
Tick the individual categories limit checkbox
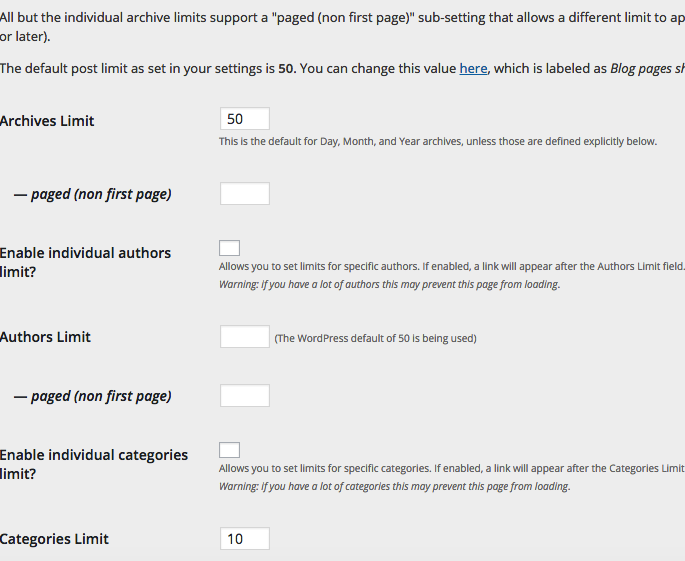coord(229,450)
